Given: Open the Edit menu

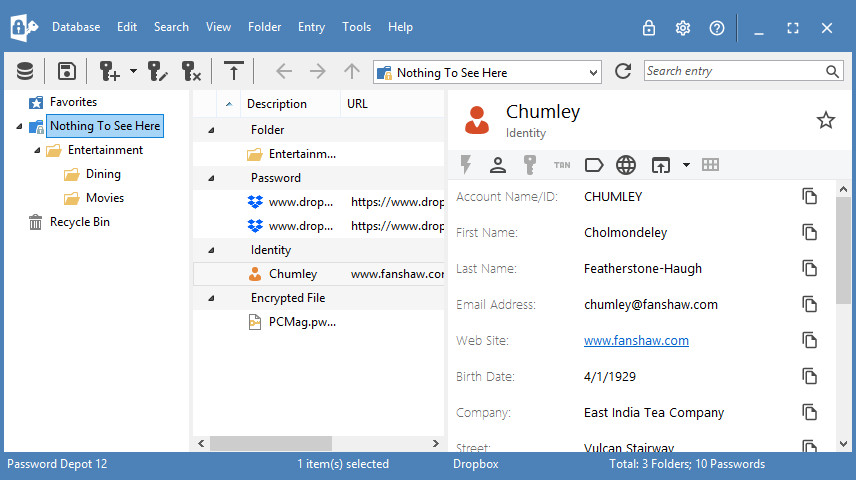Looking at the screenshot, I should click(127, 27).
